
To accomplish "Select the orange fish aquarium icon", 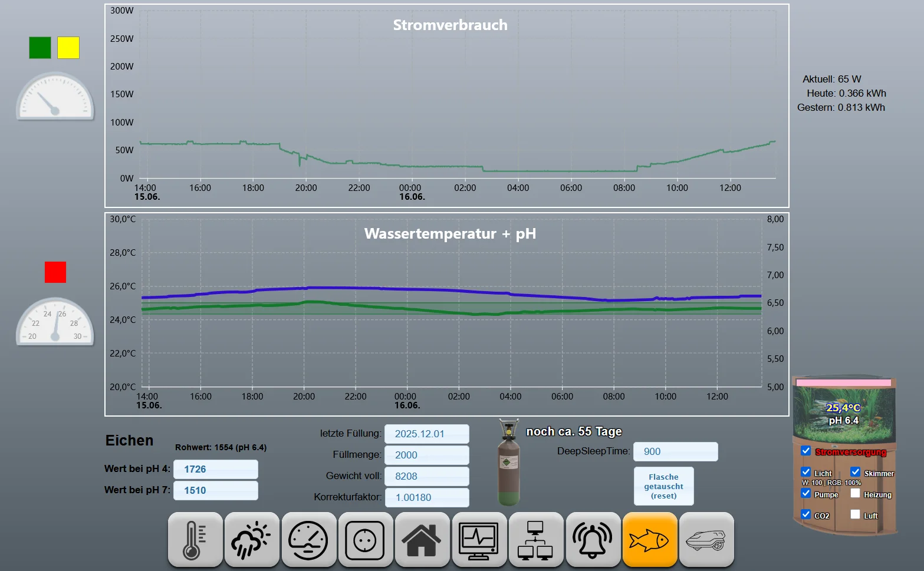I will (650, 539).
